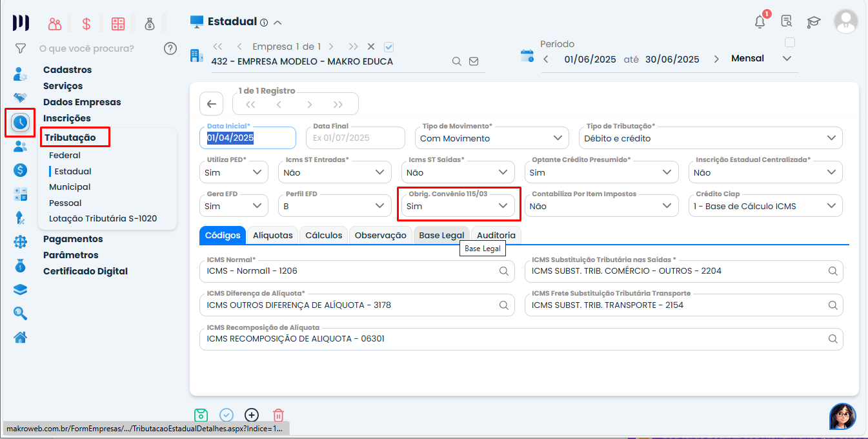Click the Data Final input field
The height and width of the screenshot is (439, 868).
click(x=356, y=138)
